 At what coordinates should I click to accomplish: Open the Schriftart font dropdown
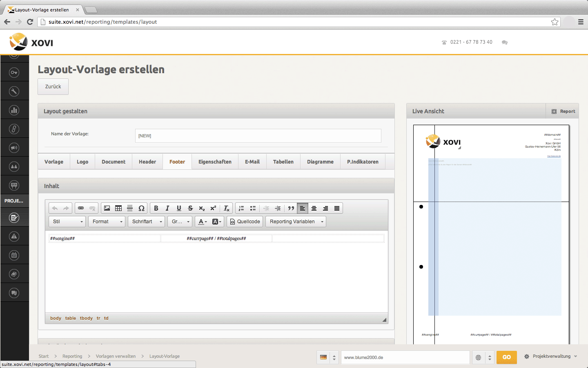pos(147,222)
